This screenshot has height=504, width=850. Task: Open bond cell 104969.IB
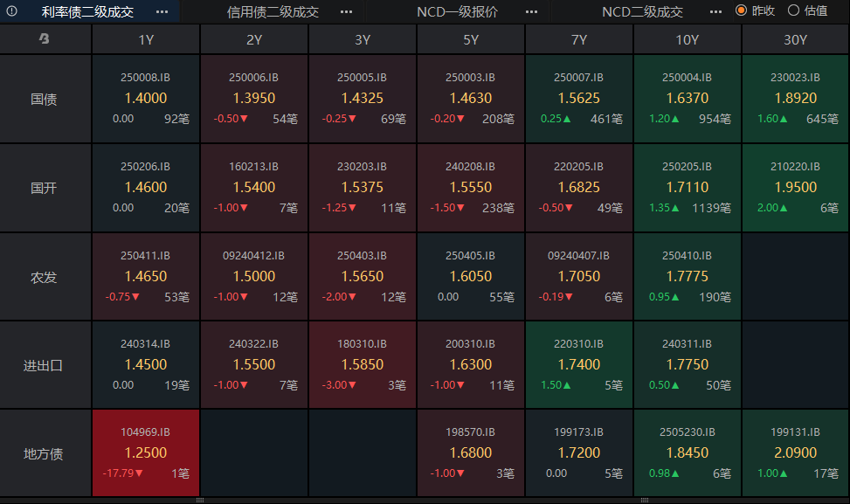(146, 453)
